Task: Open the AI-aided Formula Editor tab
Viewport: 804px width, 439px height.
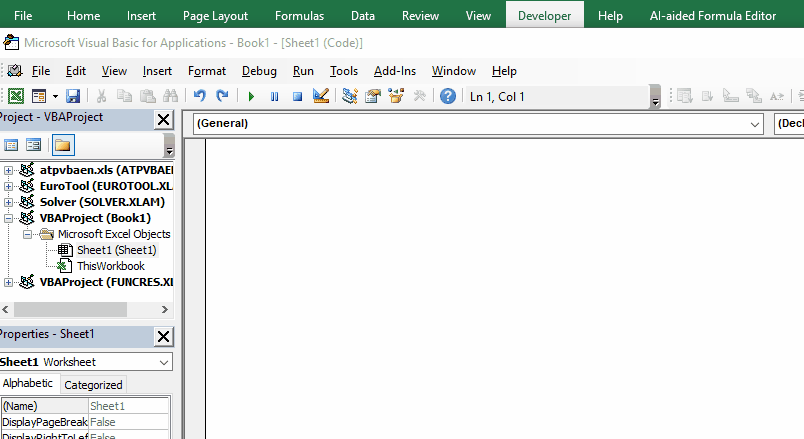Action: [713, 15]
